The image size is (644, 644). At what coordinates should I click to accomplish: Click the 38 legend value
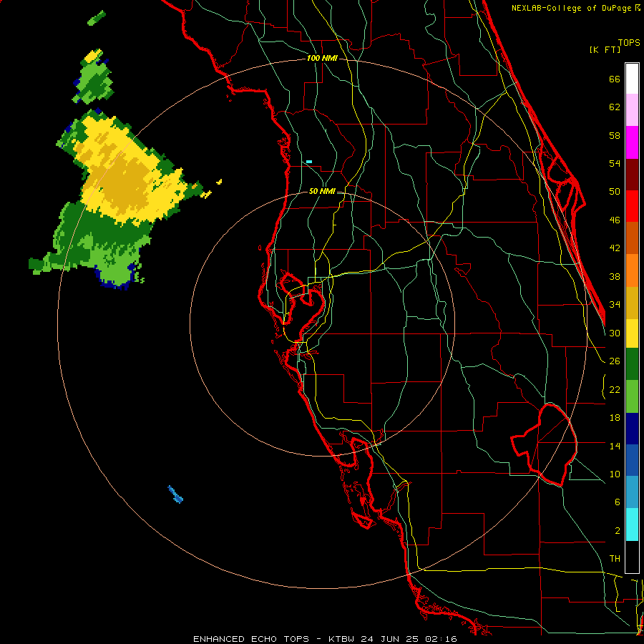(615, 276)
